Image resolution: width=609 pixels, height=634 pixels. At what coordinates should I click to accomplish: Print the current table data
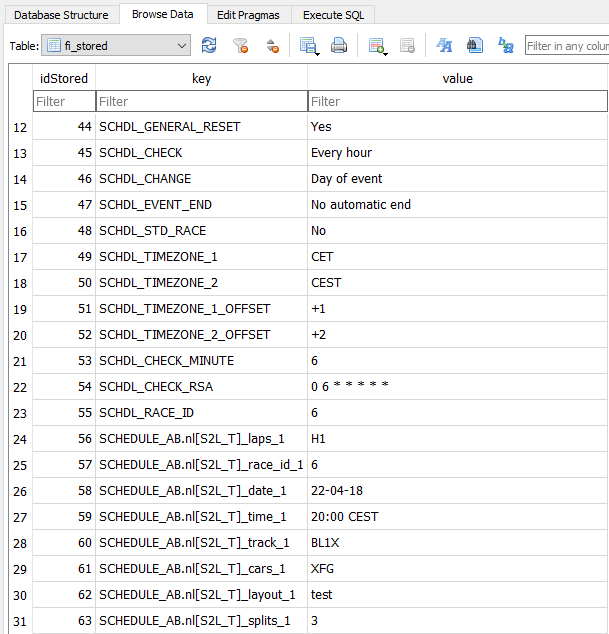pos(339,45)
